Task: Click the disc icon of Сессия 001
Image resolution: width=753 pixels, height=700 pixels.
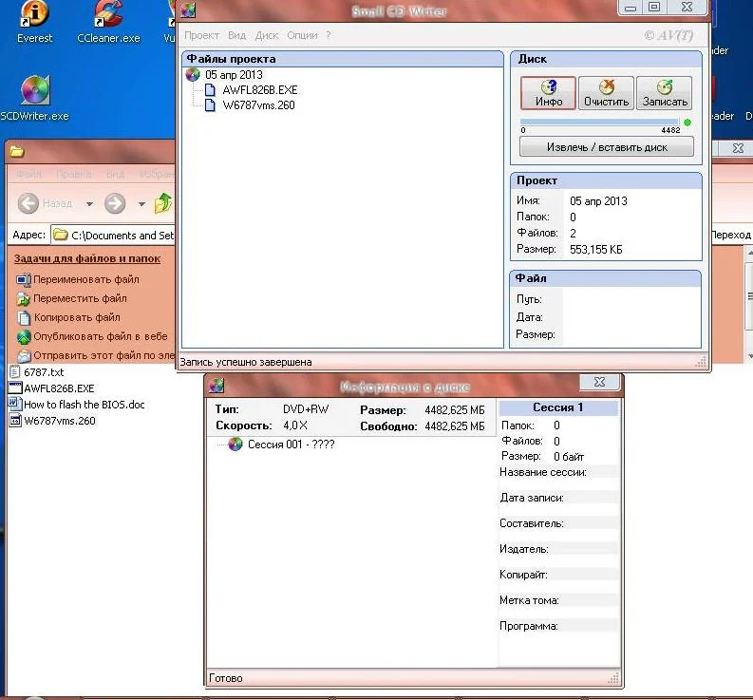Action: [235, 444]
